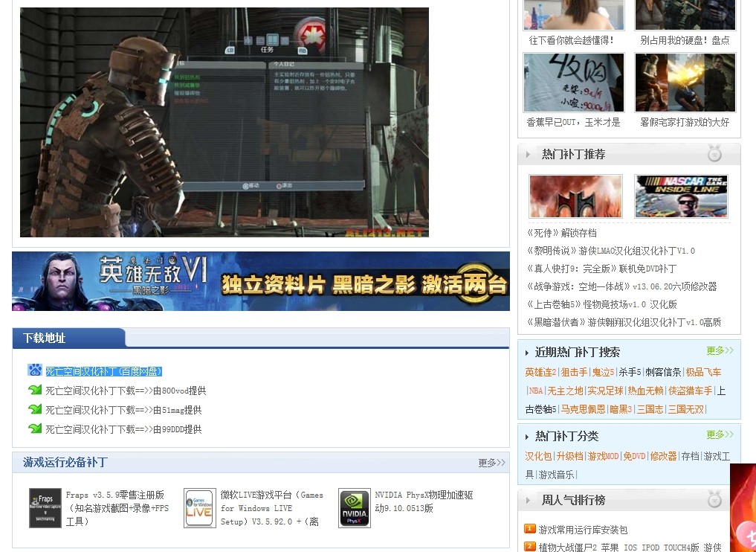
Task: Open the 免DVD patch category
Action: pyautogui.click(x=634, y=456)
